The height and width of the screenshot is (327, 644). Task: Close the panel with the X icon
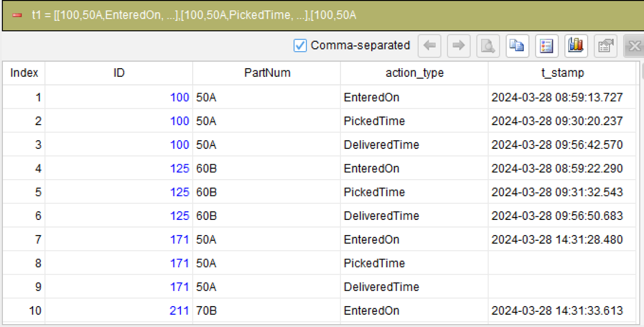coord(634,45)
